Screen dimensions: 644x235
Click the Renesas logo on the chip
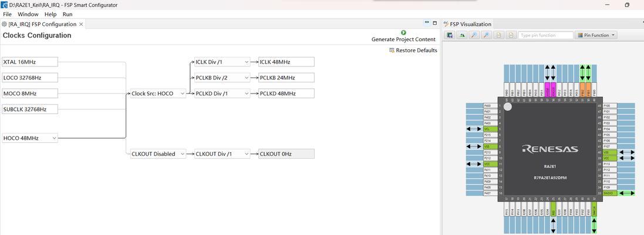(x=550, y=149)
